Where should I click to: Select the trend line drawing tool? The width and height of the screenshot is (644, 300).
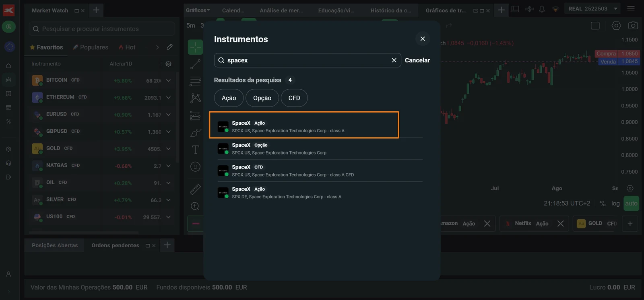coord(195,64)
